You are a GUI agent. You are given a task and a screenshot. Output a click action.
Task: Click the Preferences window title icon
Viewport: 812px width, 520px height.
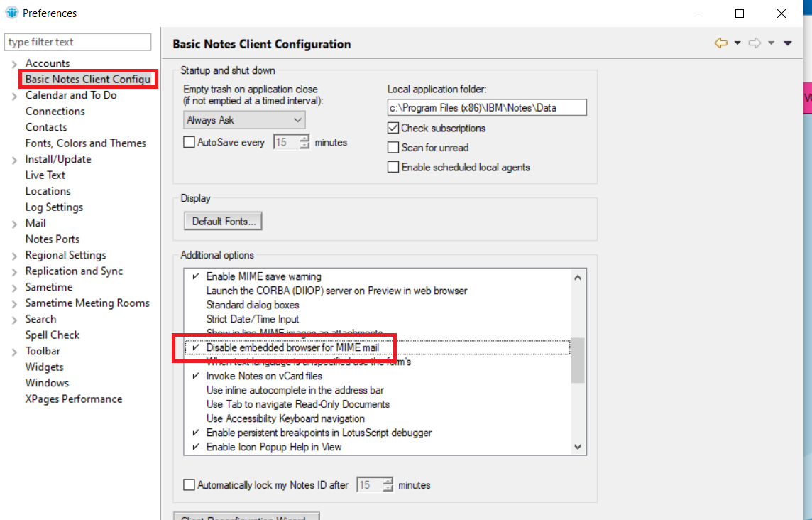(11, 13)
